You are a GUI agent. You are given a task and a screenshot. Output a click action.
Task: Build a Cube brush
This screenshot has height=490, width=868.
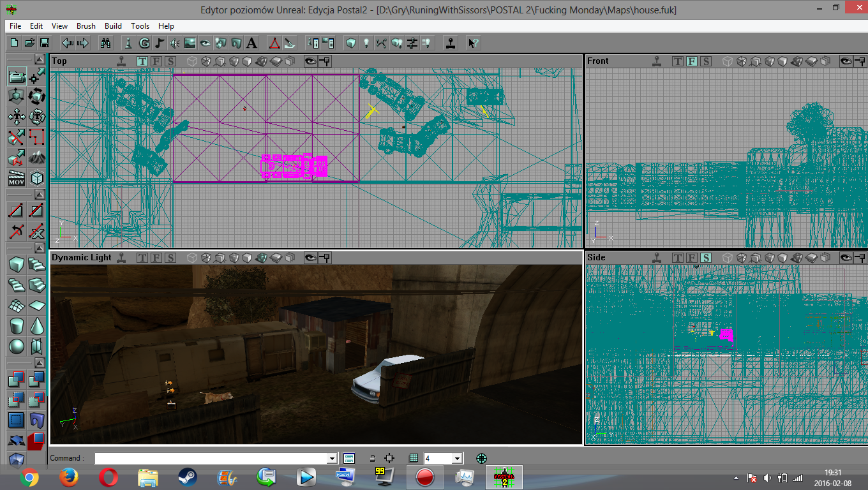click(17, 265)
